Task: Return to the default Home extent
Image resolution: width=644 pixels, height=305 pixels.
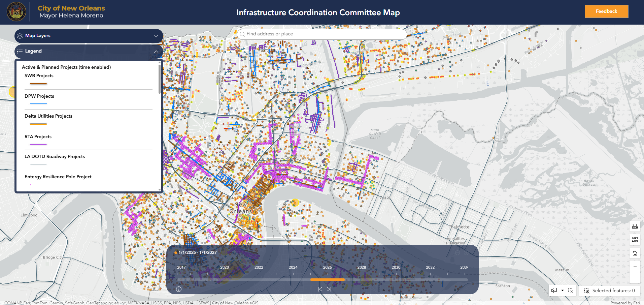Action: point(635,253)
